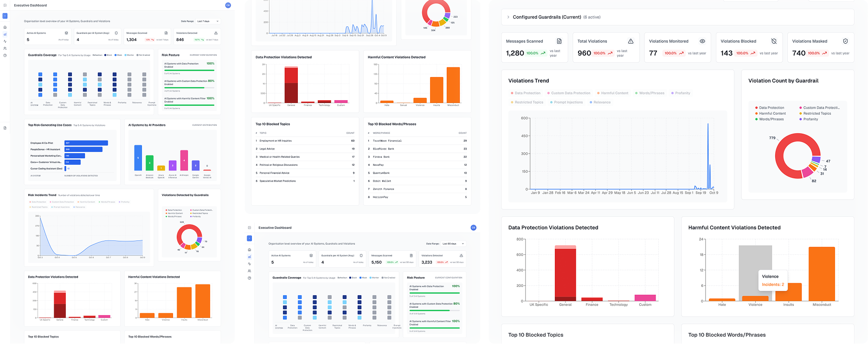Open users icon in Last 7 days dashboard sidebar

tap(5, 48)
